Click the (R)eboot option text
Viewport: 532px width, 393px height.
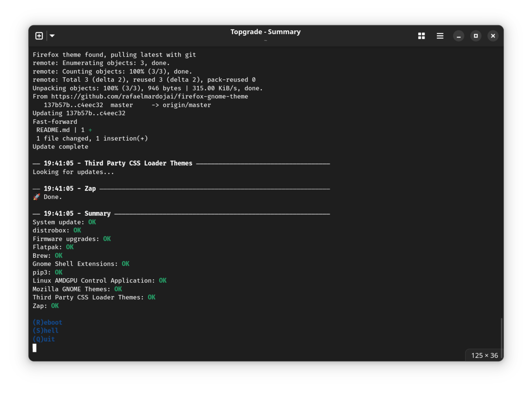pyautogui.click(x=47, y=322)
